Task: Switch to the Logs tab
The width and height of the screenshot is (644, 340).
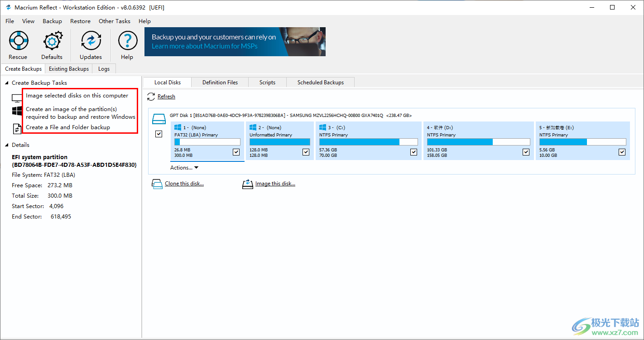Action: point(104,69)
